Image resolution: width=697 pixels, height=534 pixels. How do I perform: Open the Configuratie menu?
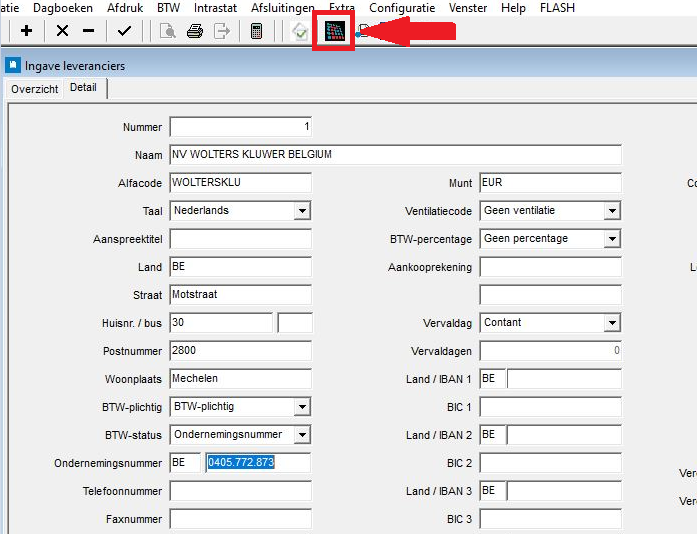point(401,7)
